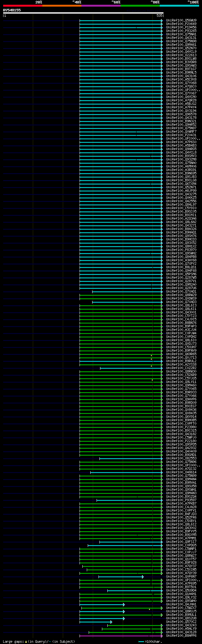Screen dimensions: 202x644
Task: Select the UniRef100_Q9M461 label
Action: click(x=181, y=45)
